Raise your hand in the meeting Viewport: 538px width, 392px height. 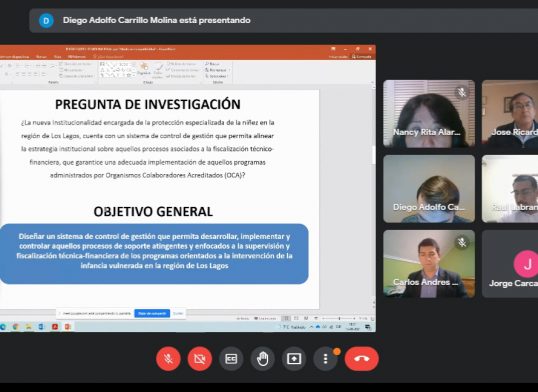(x=262, y=359)
